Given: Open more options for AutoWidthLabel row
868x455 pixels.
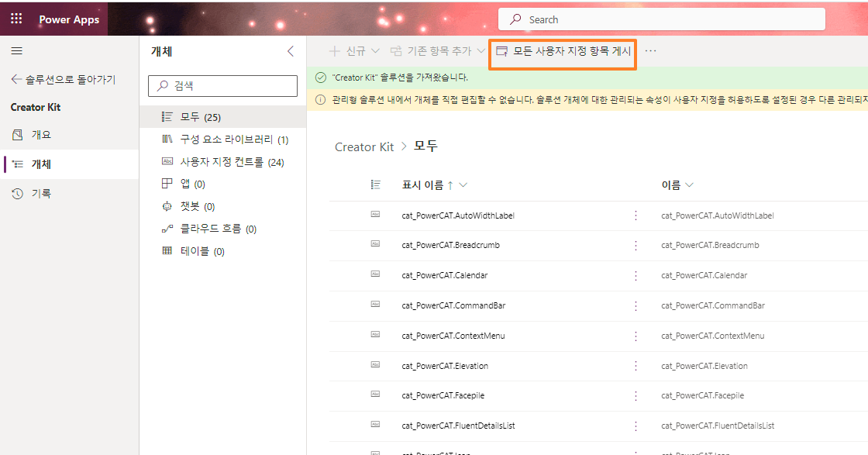Looking at the screenshot, I should 635,215.
